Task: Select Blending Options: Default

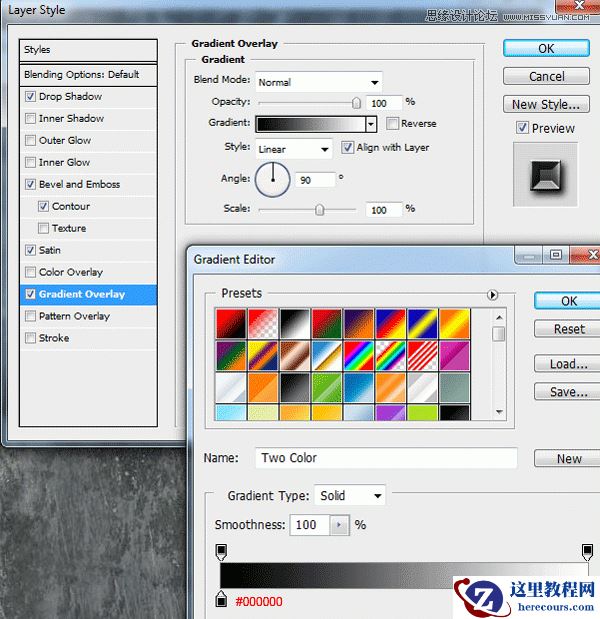Action: pos(88,75)
